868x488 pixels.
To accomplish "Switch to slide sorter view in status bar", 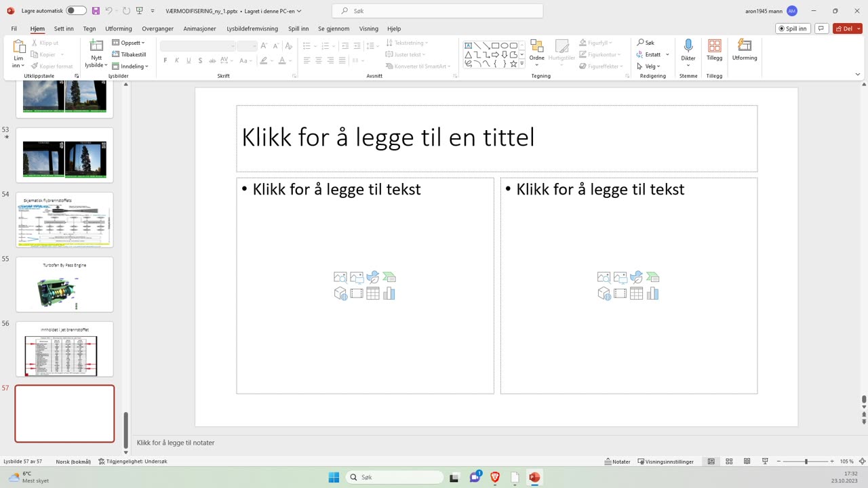I will tap(729, 462).
